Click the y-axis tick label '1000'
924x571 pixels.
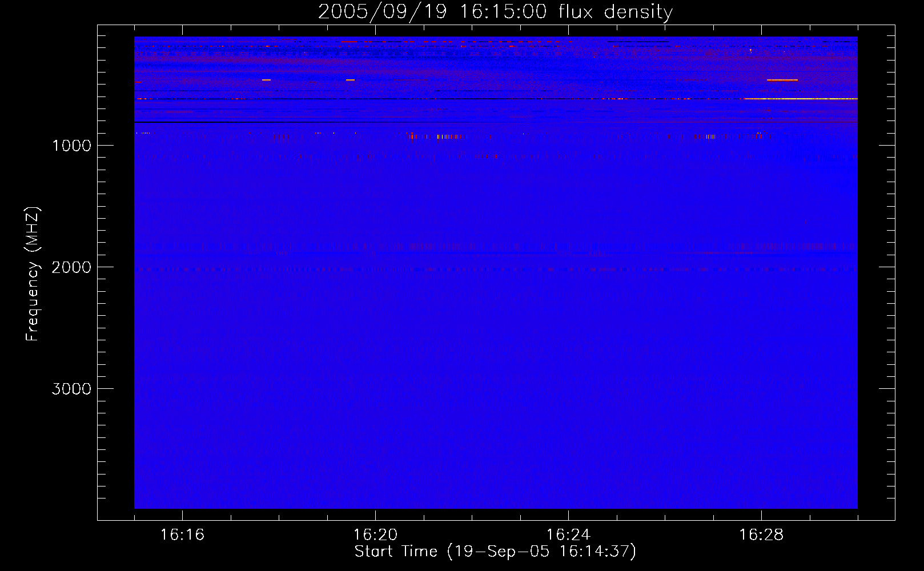click(71, 146)
